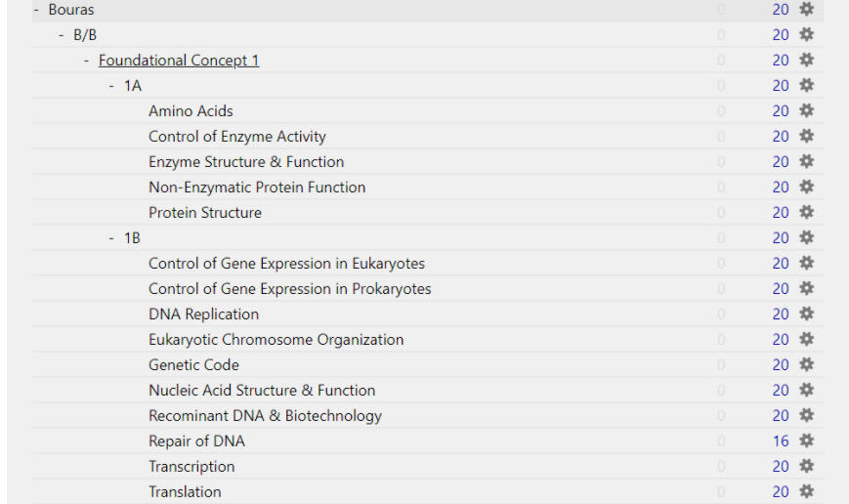The height and width of the screenshot is (504, 849).
Task: Open gear options for Bouras deck
Action: click(806, 9)
